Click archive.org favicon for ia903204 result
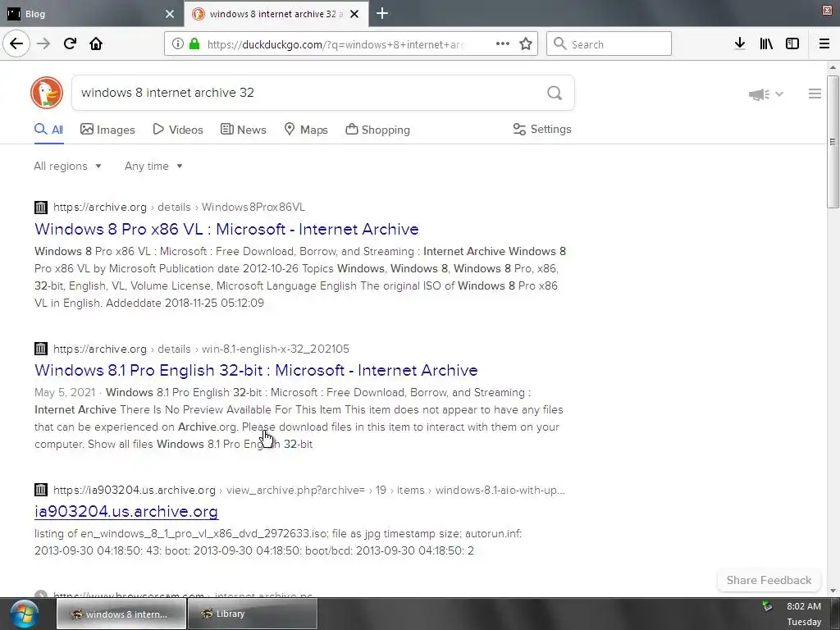840x630 pixels. tap(41, 490)
